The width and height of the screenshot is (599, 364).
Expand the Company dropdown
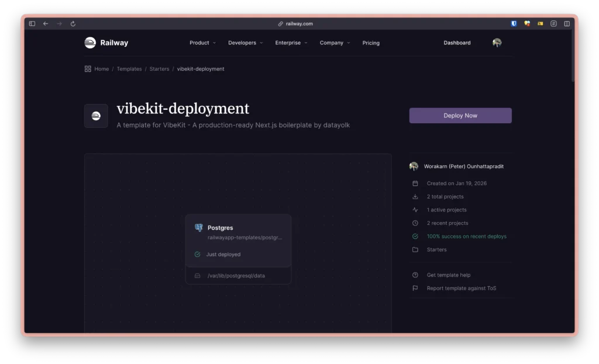pyautogui.click(x=334, y=43)
